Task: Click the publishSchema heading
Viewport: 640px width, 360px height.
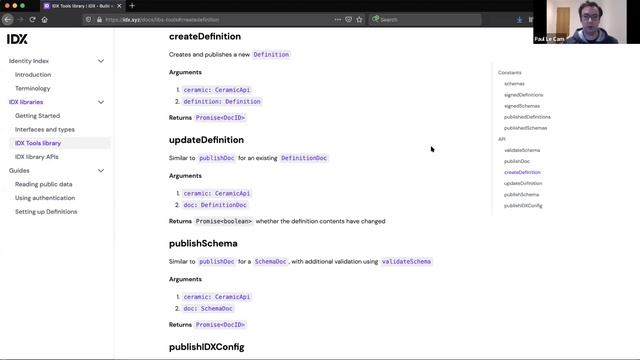Action: (x=203, y=244)
